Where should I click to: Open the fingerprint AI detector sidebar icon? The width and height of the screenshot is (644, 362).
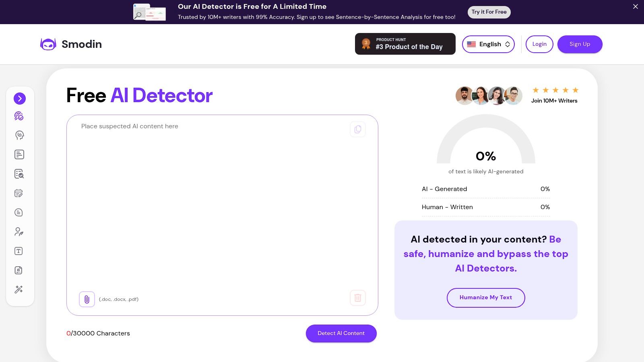pyautogui.click(x=19, y=116)
